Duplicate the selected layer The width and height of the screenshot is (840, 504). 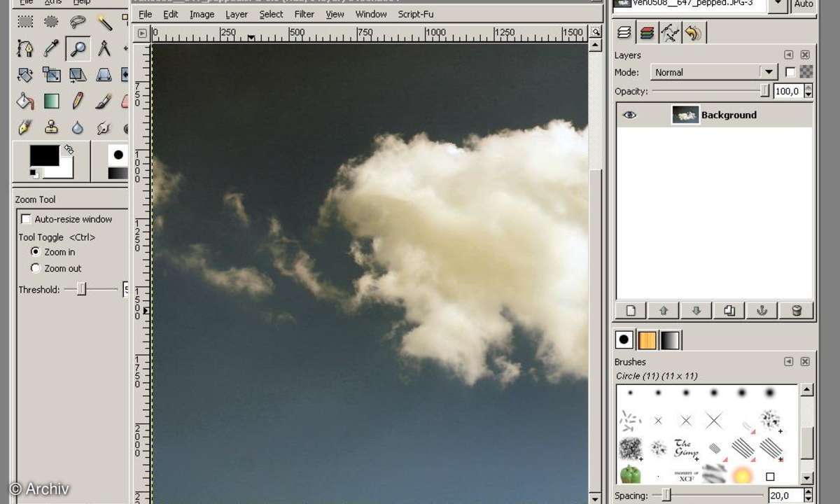point(729,311)
